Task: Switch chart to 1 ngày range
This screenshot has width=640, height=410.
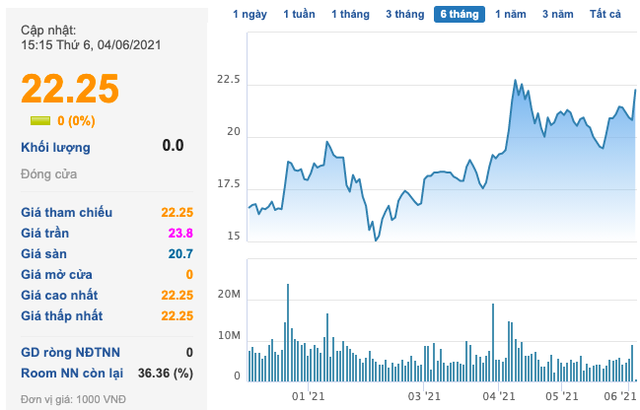Action: (249, 14)
